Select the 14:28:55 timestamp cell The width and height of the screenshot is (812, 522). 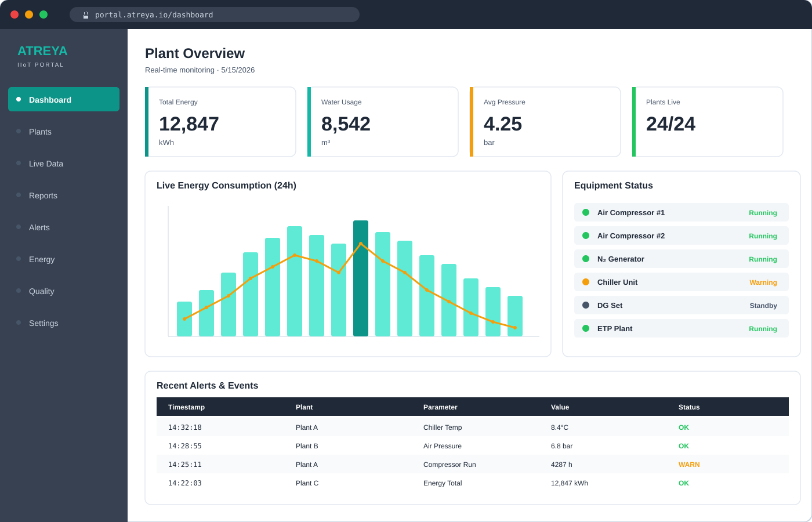185,446
